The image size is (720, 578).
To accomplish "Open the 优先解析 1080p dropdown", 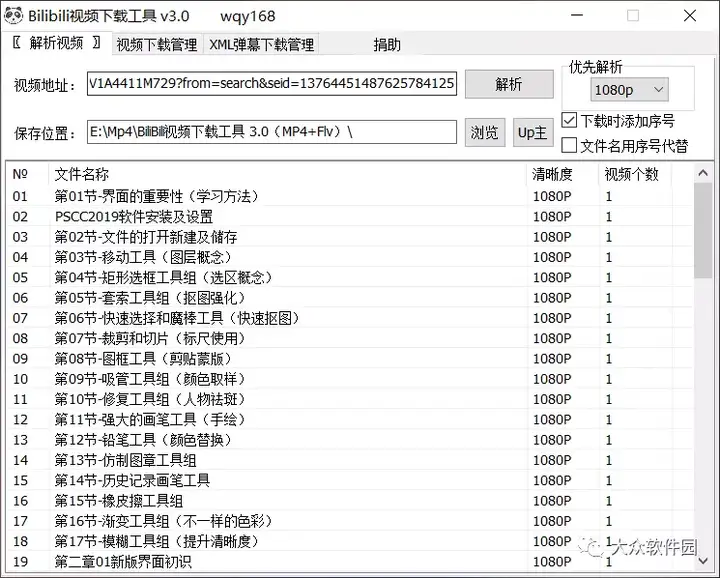I will pos(629,90).
